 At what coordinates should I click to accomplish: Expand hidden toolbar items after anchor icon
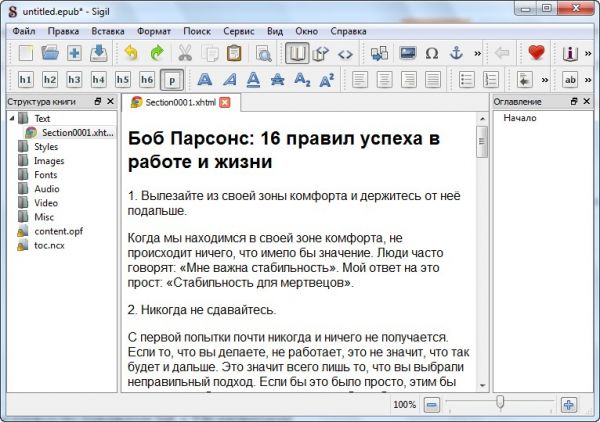tap(477, 53)
